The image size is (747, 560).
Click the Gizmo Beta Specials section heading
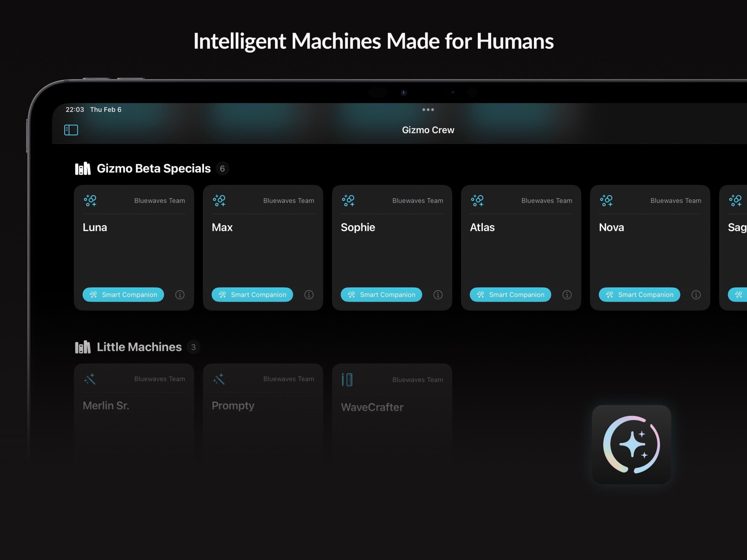click(x=154, y=168)
